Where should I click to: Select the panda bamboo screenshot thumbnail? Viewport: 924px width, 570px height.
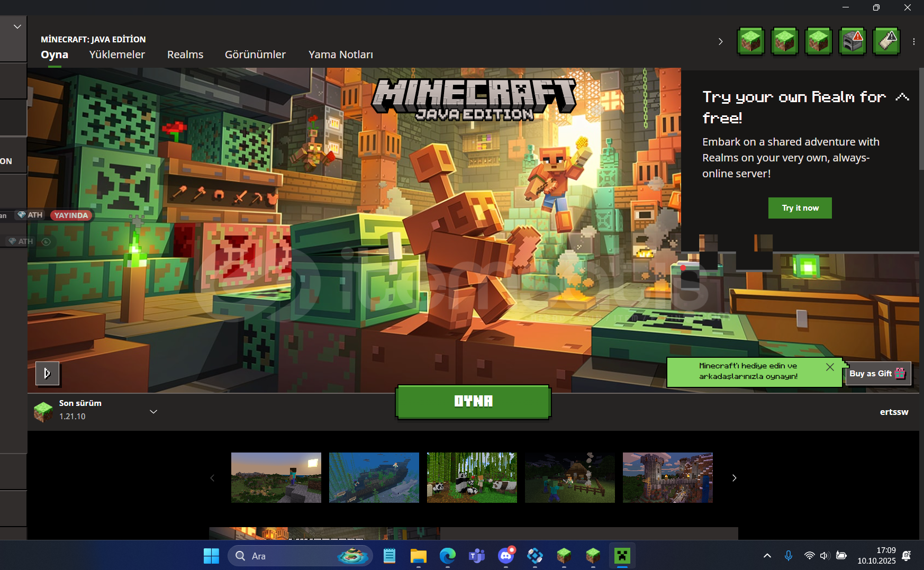coord(472,477)
